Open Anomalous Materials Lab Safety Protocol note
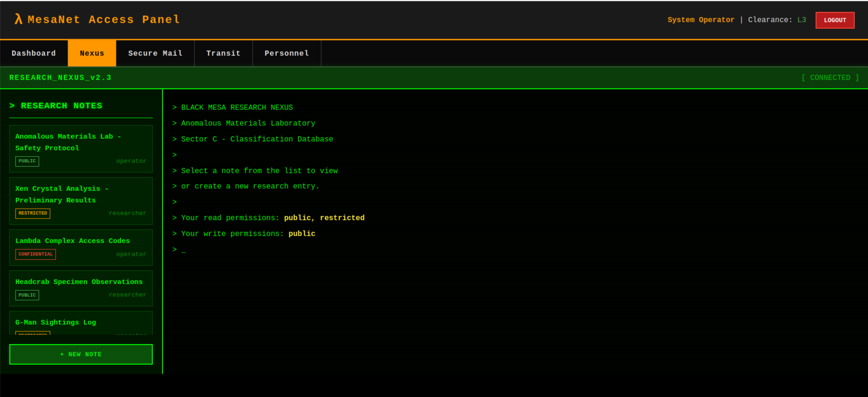Screen dimensions: 868x397 click(81, 149)
